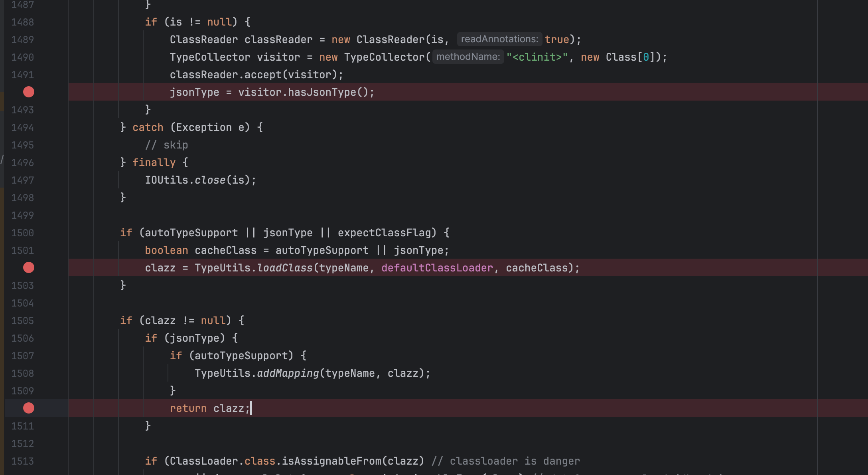Click the cacheClass variable declaration
The width and height of the screenshot is (868, 475).
pos(226,250)
